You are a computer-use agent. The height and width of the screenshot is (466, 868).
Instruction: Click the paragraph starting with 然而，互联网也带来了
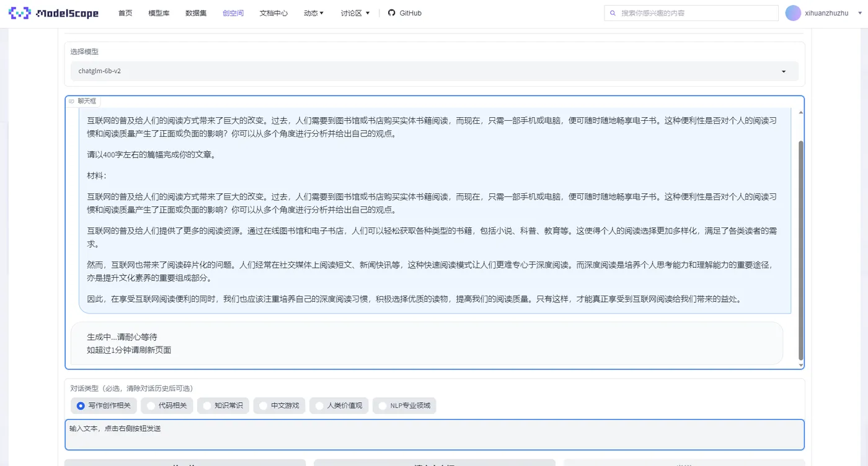pos(431,271)
